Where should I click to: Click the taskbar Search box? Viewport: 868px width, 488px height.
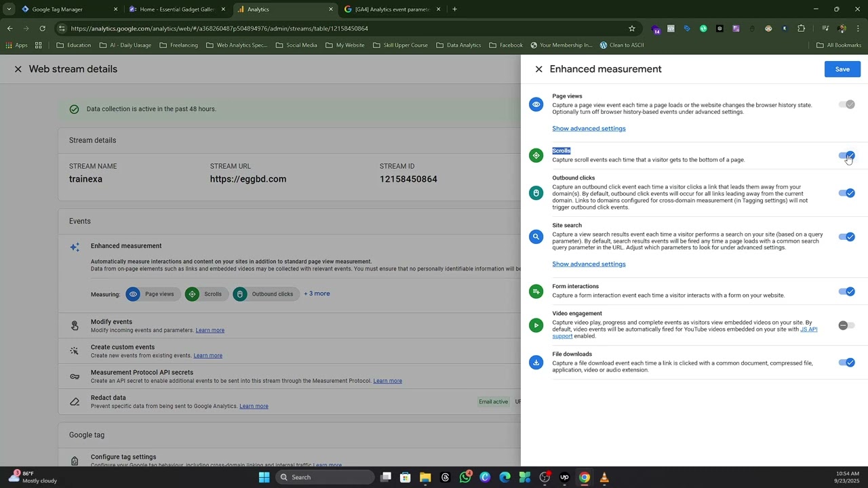tap(325, 477)
